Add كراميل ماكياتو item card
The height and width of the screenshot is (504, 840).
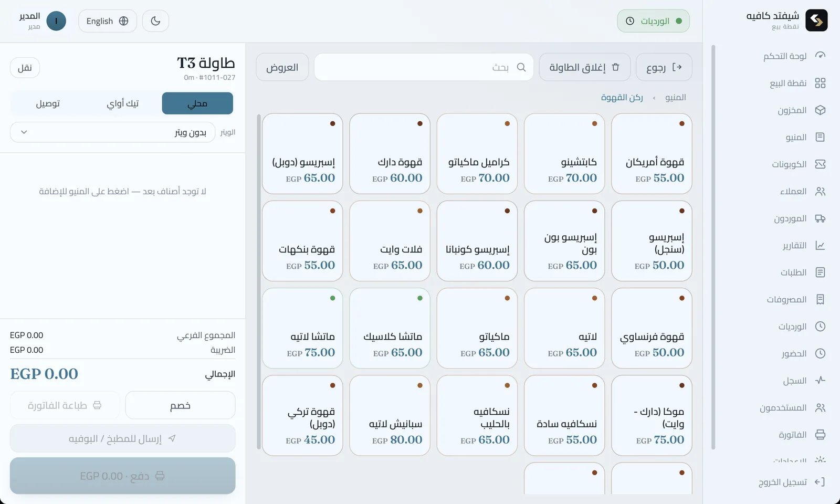tap(477, 154)
